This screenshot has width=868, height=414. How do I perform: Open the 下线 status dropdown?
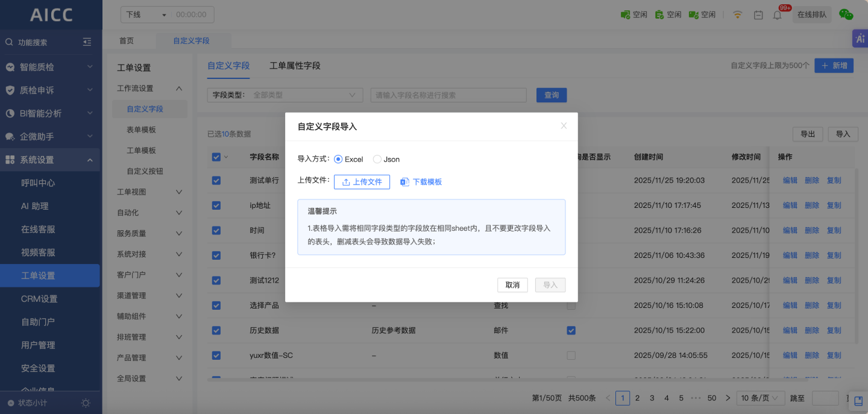(146, 14)
